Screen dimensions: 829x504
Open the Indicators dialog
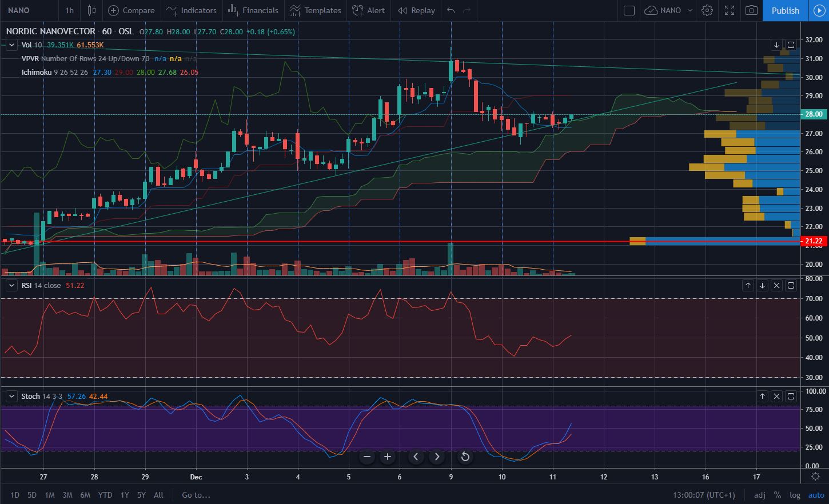192,10
